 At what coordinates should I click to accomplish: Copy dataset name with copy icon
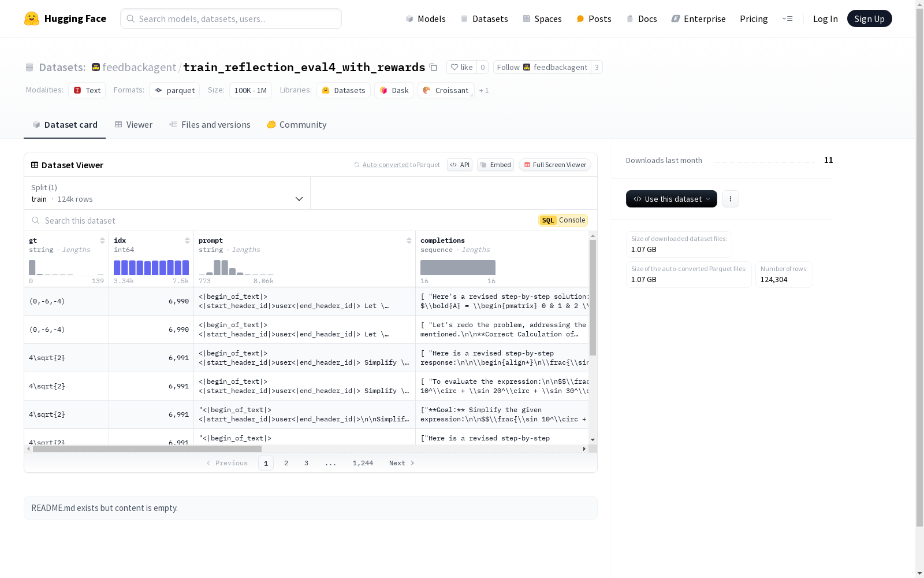point(433,67)
